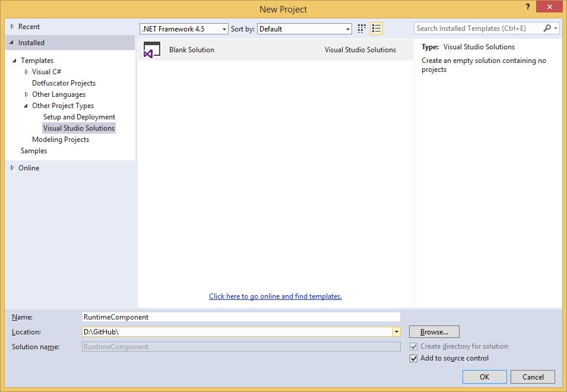567x392 pixels.
Task: Click the Recent label
Action: 29,27
